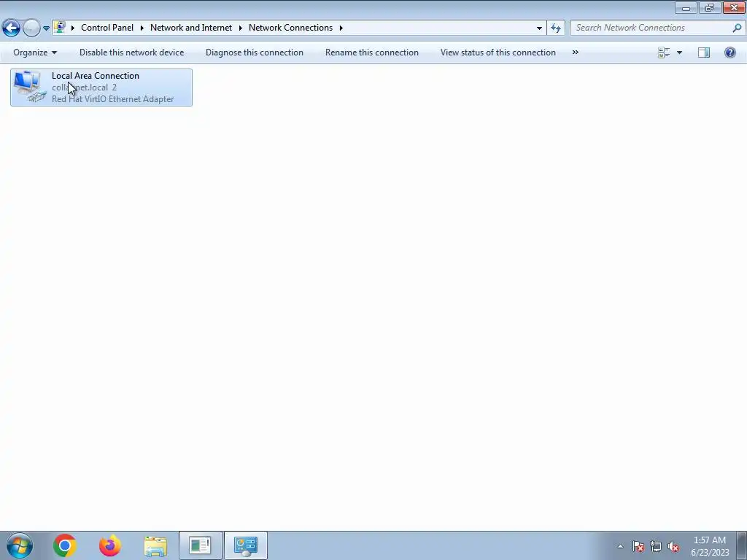Restore down the window
747x560 pixels.
710,7
